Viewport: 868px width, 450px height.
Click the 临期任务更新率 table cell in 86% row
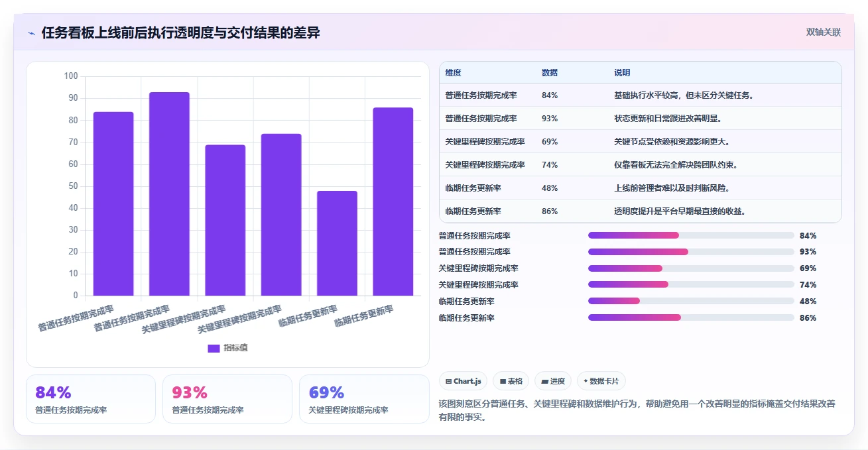pyautogui.click(x=473, y=211)
